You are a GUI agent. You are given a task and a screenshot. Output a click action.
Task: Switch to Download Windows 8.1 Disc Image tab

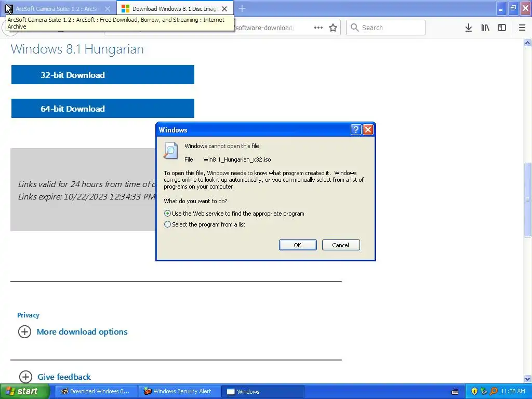point(175,9)
